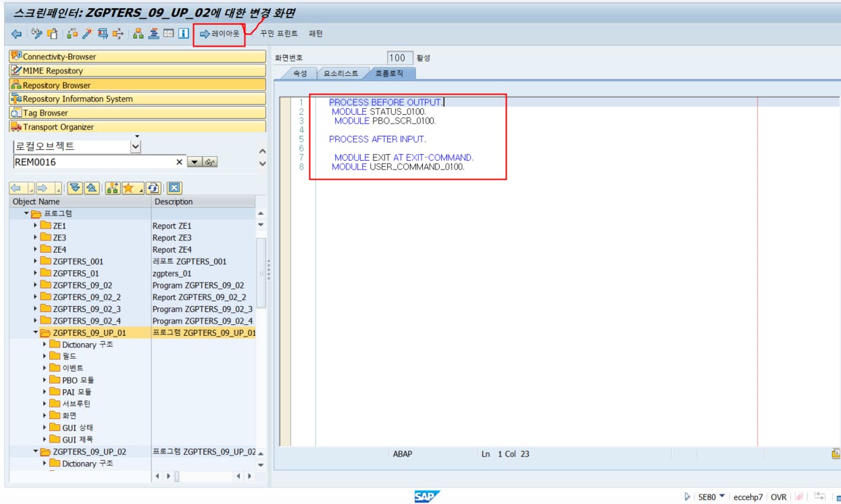Click the Activate magic wand icon
Viewport: 841px width, 504px height.
[x=87, y=34]
